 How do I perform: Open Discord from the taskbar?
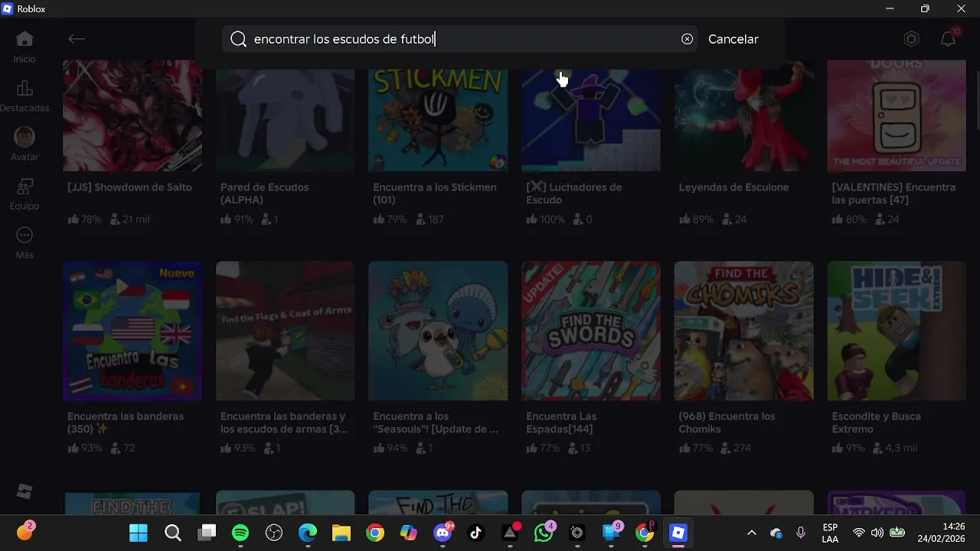pyautogui.click(x=443, y=533)
